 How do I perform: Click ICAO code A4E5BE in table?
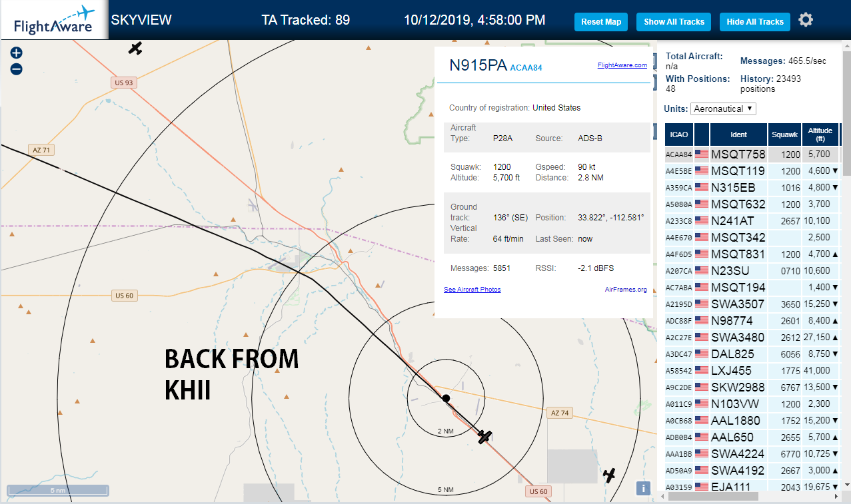(679, 171)
